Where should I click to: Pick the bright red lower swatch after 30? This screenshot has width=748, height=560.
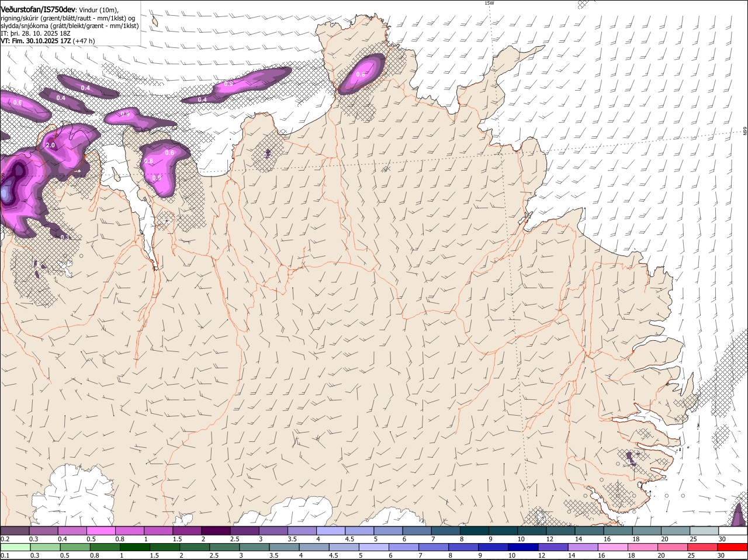point(733,547)
